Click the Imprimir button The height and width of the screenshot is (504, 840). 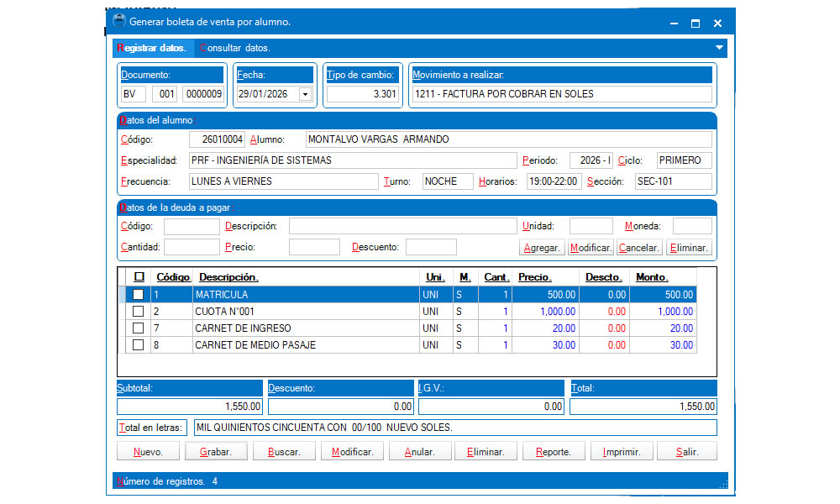click(622, 452)
